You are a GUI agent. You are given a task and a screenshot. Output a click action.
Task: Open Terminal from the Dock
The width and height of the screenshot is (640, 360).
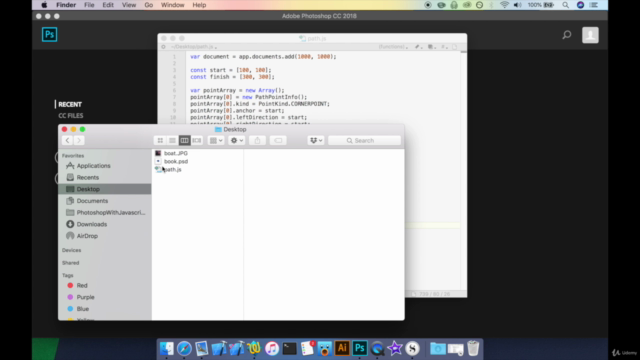290,348
